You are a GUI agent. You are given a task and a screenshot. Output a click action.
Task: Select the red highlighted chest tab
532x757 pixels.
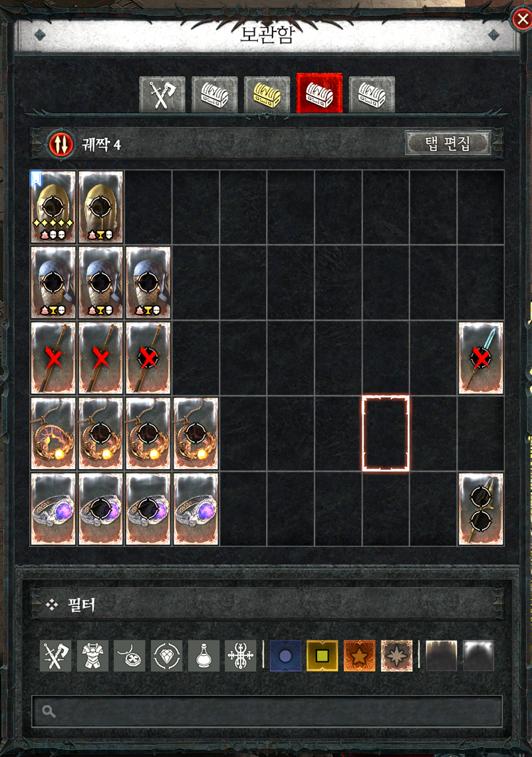[x=320, y=93]
